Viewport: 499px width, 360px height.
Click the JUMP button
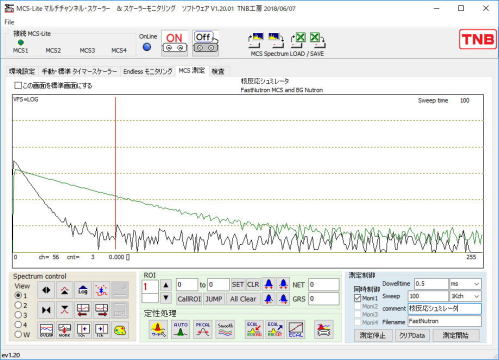(214, 299)
